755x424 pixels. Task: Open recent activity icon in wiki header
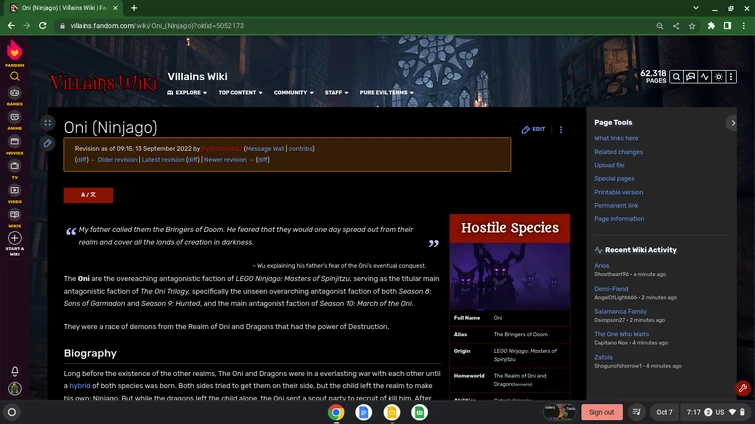click(x=704, y=77)
